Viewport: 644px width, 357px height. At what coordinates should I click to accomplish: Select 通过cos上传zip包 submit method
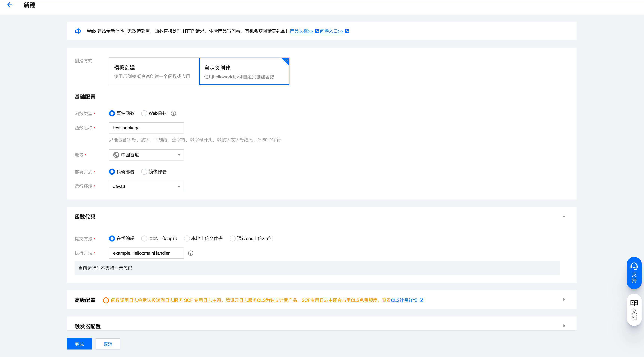coord(232,238)
